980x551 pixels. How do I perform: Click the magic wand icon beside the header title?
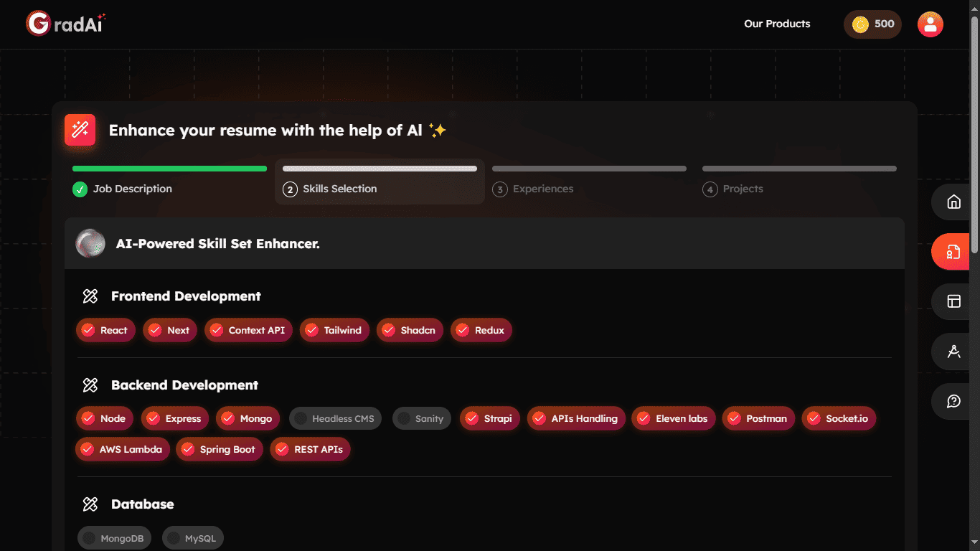coord(80,130)
